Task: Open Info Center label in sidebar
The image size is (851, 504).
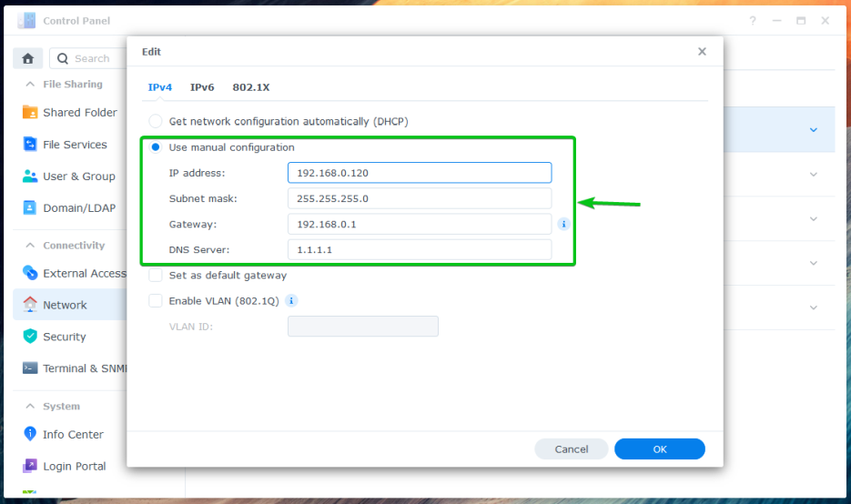Action: [73, 435]
